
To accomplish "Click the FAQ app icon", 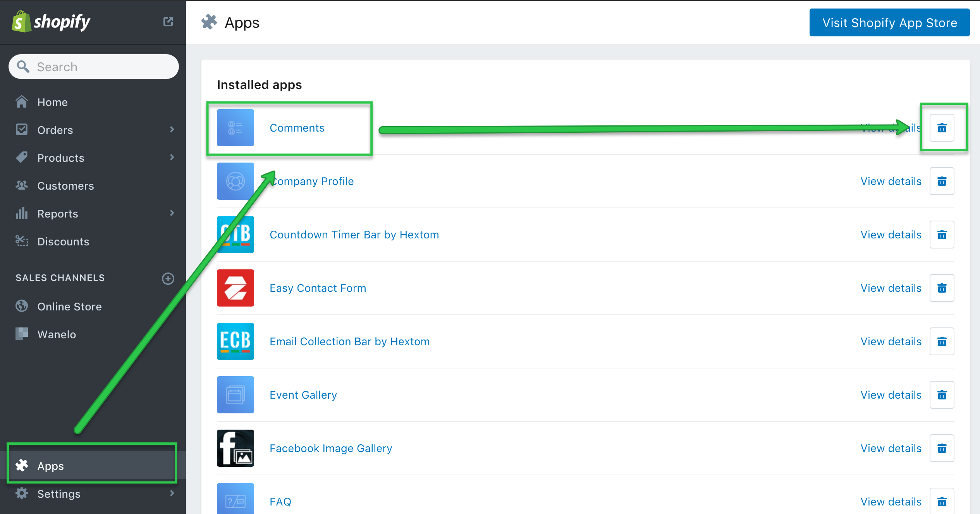I will pyautogui.click(x=236, y=499).
